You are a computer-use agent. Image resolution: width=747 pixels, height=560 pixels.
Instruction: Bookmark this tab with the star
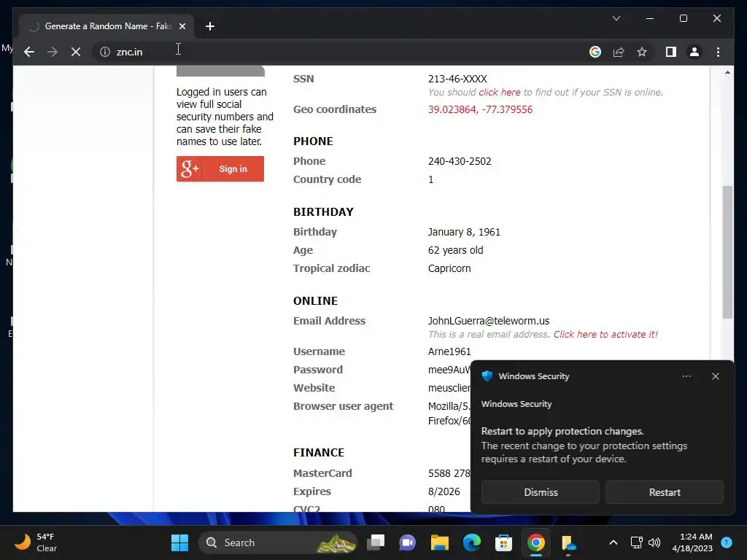(642, 52)
